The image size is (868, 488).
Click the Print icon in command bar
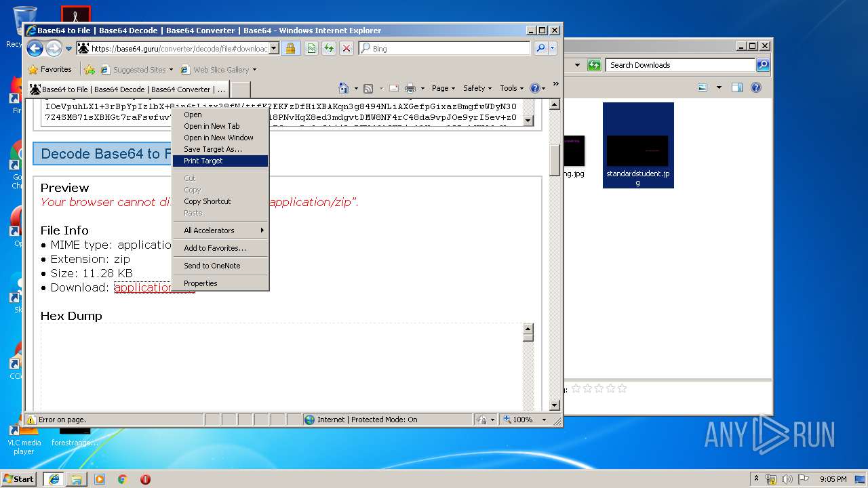[x=410, y=88]
